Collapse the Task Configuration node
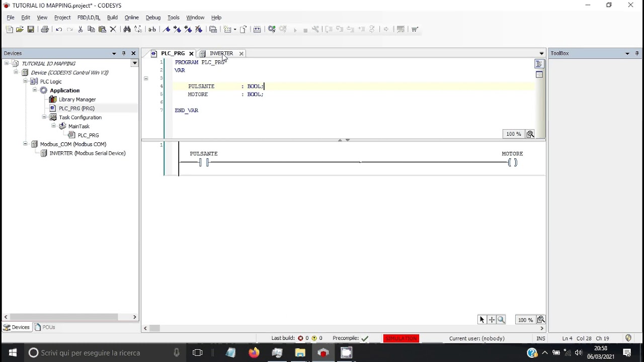Screen dimensions: 644x362 (x=44, y=117)
